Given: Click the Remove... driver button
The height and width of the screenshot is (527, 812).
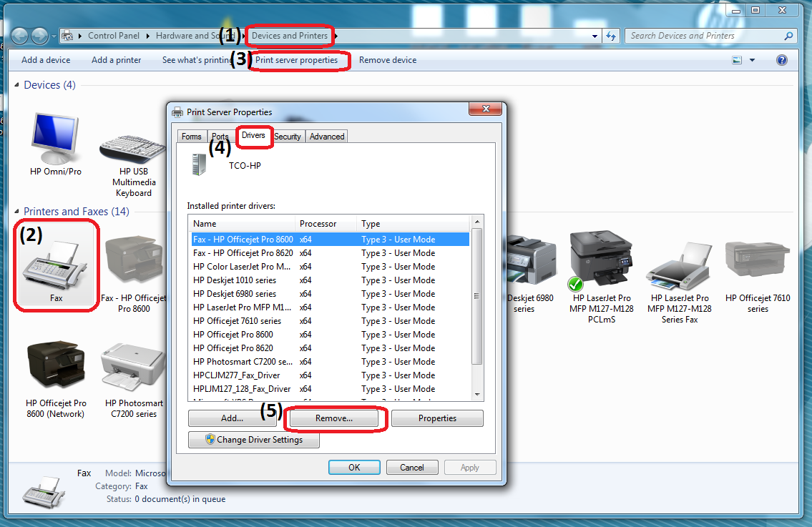Looking at the screenshot, I should (334, 418).
